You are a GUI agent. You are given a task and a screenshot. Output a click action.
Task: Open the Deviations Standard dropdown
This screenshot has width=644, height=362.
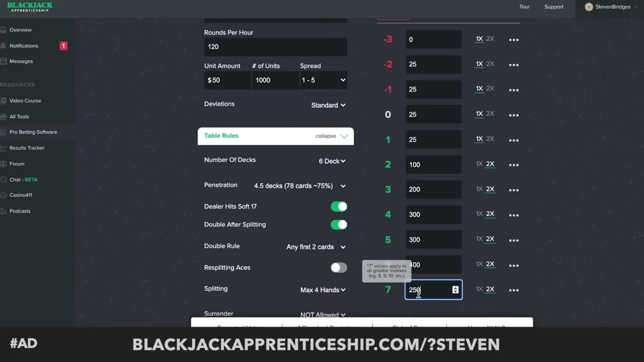click(328, 105)
